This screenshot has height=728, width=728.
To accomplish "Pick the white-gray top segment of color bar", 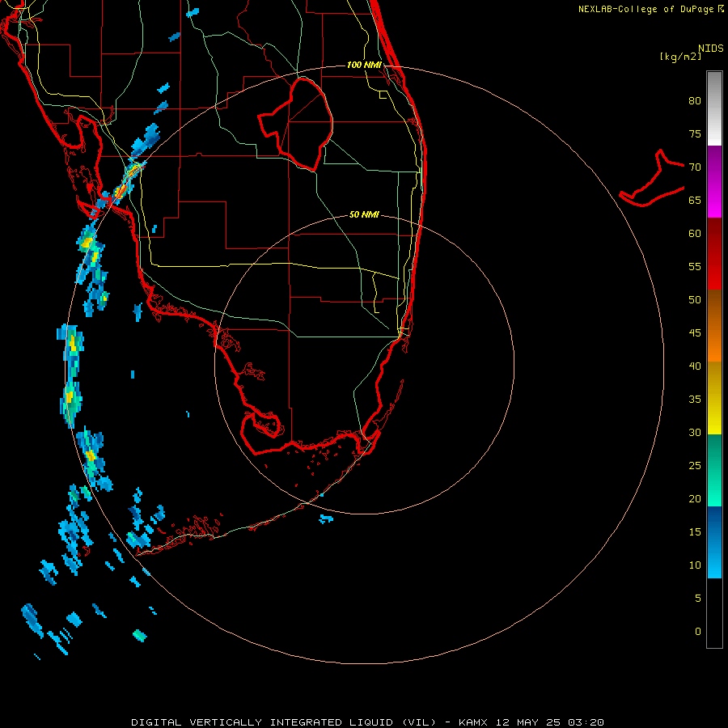I will pyautogui.click(x=714, y=108).
